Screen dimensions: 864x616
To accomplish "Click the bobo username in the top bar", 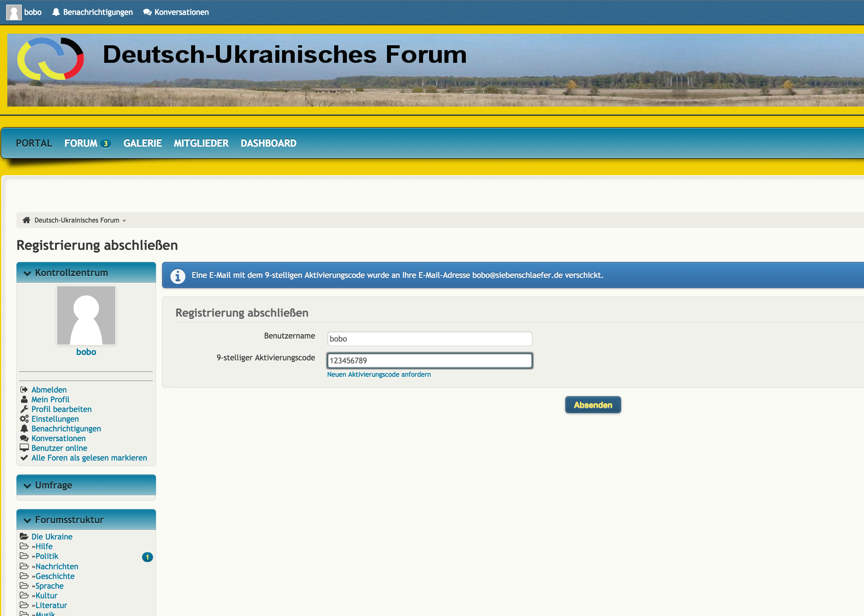I will pyautogui.click(x=33, y=12).
